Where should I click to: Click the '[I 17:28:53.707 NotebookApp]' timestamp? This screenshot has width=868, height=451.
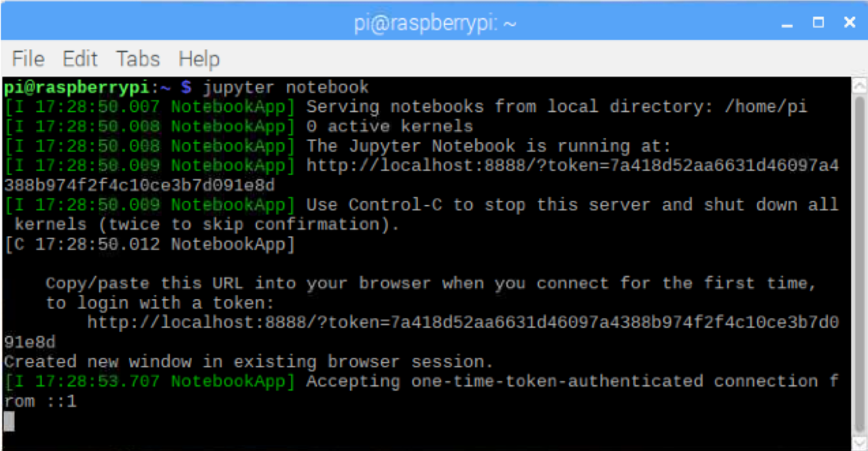pos(149,382)
